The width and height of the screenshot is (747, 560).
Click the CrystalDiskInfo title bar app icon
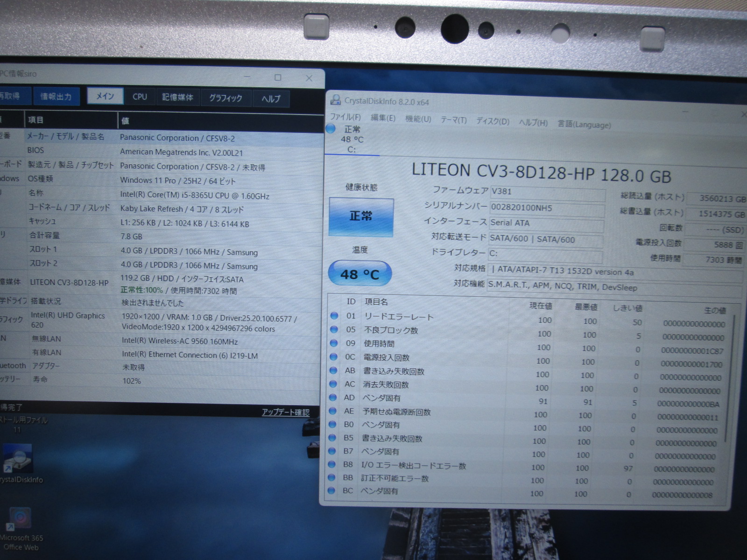[x=335, y=100]
